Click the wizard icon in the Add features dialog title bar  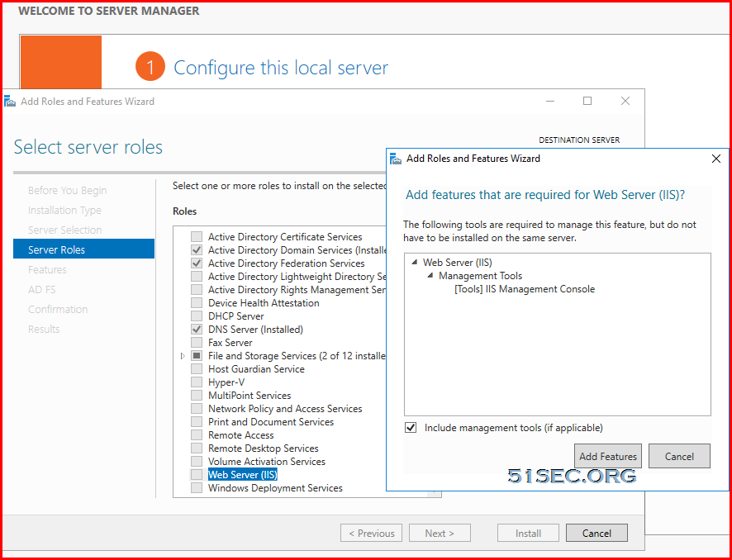[x=396, y=159]
